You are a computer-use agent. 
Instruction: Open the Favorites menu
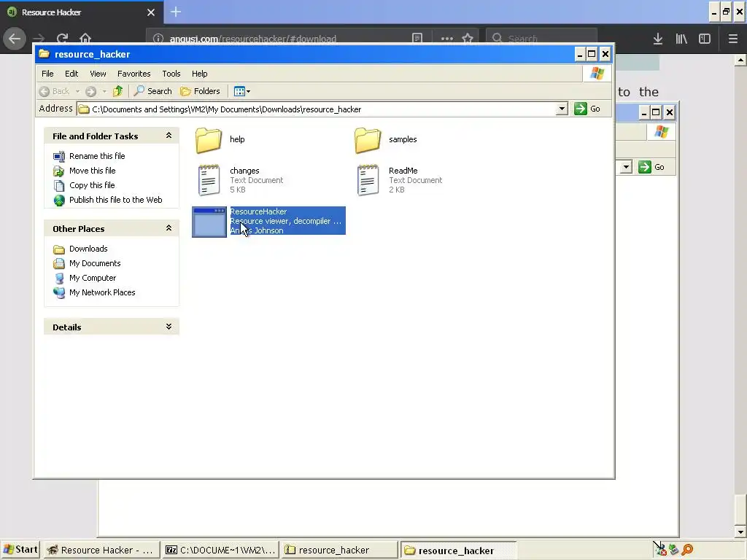(x=134, y=74)
